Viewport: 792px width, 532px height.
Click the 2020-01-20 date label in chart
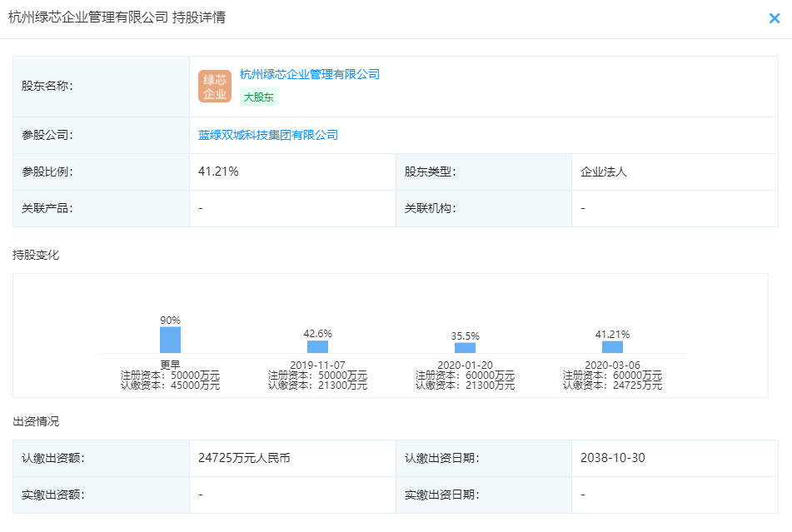[x=466, y=365]
